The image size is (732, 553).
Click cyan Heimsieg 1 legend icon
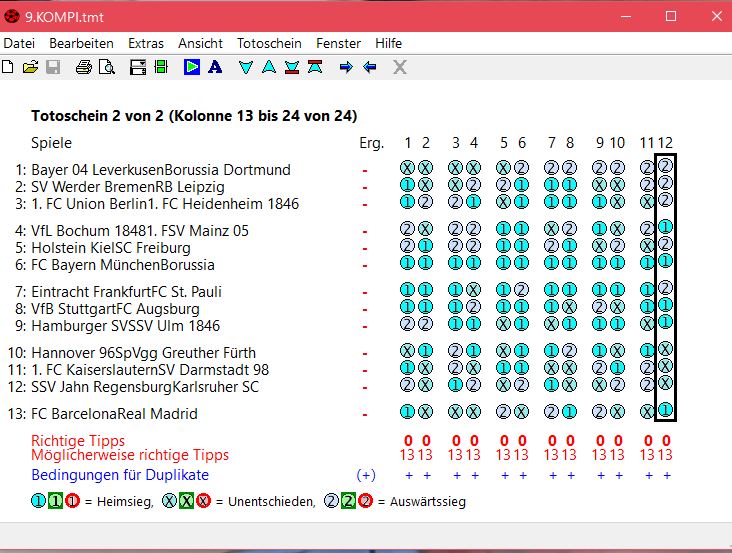(x=38, y=501)
